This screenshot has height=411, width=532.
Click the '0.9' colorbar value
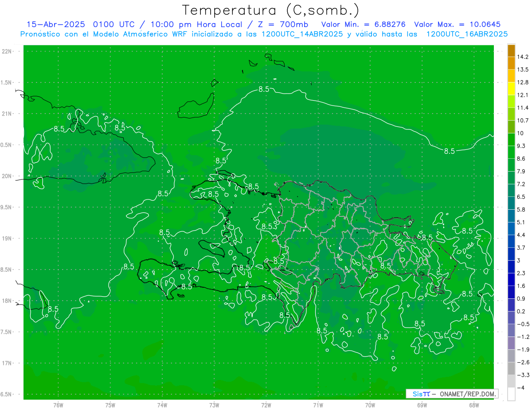521,298
